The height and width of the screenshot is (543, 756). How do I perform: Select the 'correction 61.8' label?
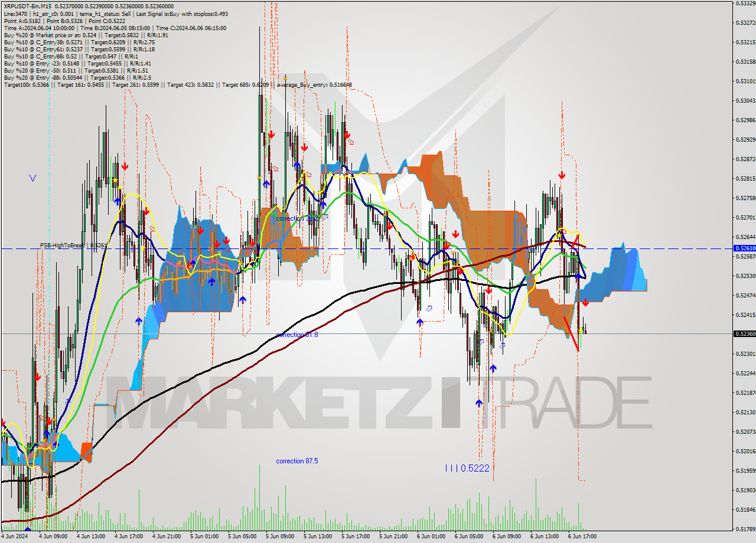coord(297,335)
